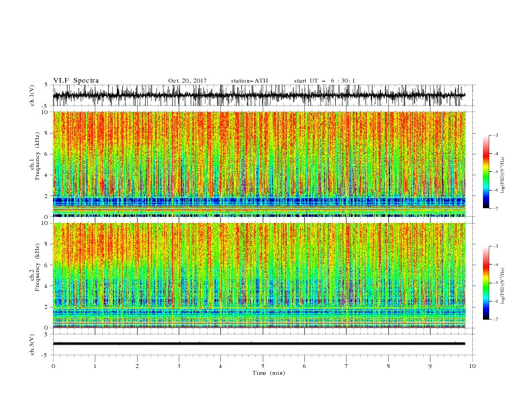Select the "Time (min)" axis label

tap(269, 373)
